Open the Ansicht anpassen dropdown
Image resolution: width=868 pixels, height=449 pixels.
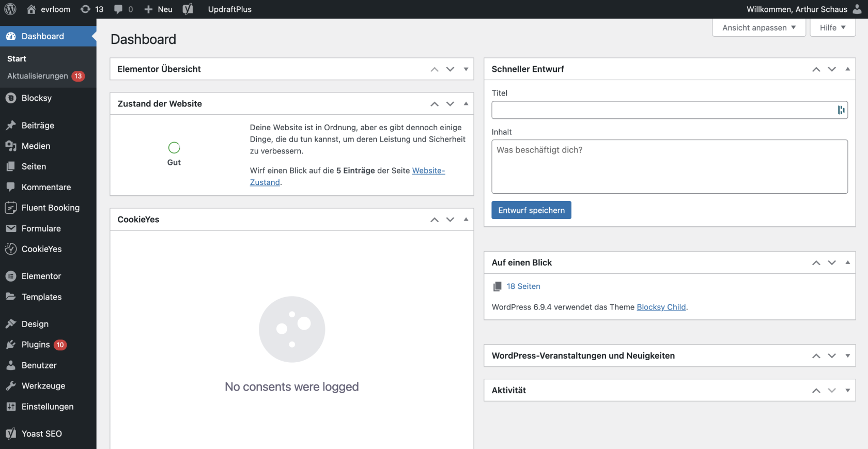pos(759,27)
